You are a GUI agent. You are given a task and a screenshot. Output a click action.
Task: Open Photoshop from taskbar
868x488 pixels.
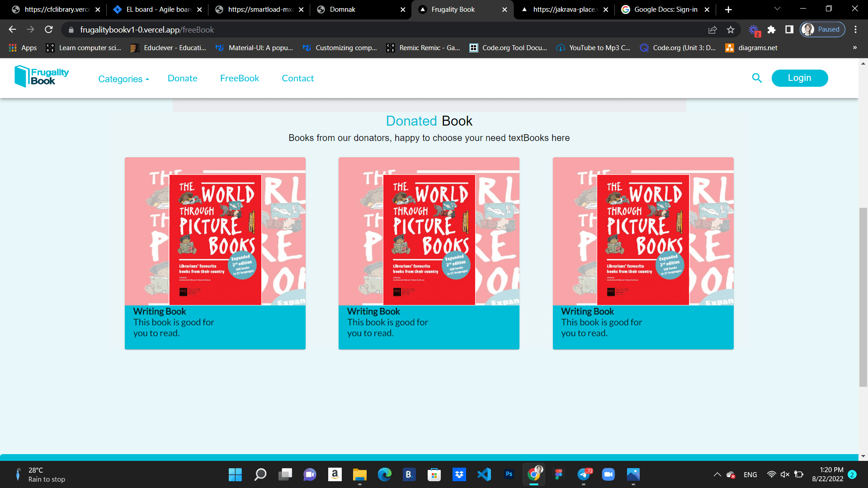coord(509,474)
